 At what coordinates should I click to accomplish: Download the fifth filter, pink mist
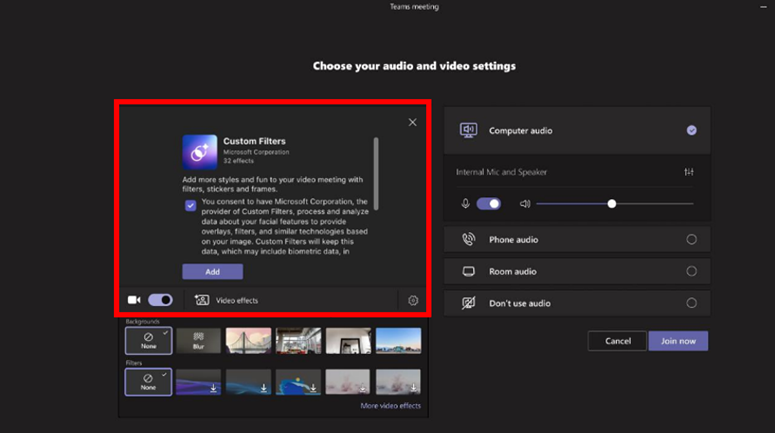[x=348, y=382]
